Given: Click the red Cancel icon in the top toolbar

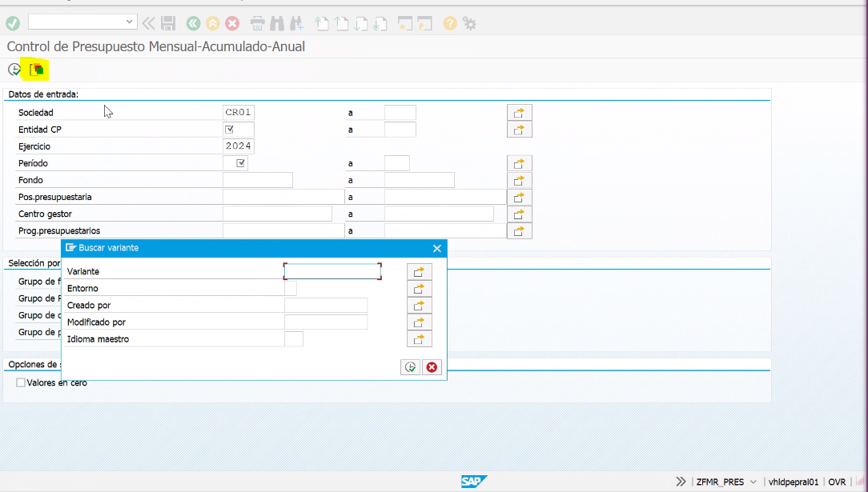Looking at the screenshot, I should point(232,23).
